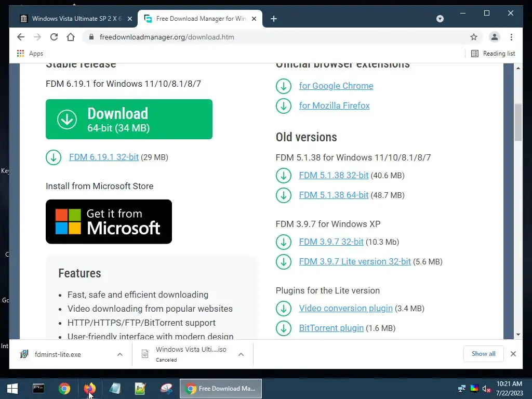Download FDM 5.1.38 32-bit
Screen dimensions: 532x399
tap(334, 176)
